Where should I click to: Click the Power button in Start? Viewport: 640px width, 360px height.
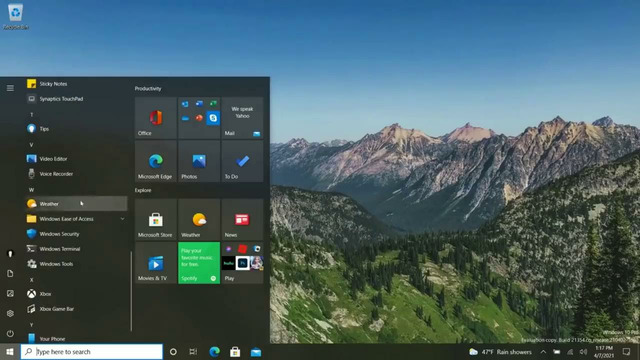10,333
